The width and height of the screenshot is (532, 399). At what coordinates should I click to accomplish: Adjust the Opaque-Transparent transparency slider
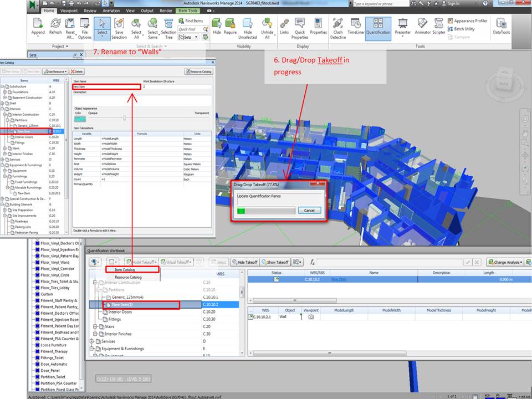coord(125,117)
